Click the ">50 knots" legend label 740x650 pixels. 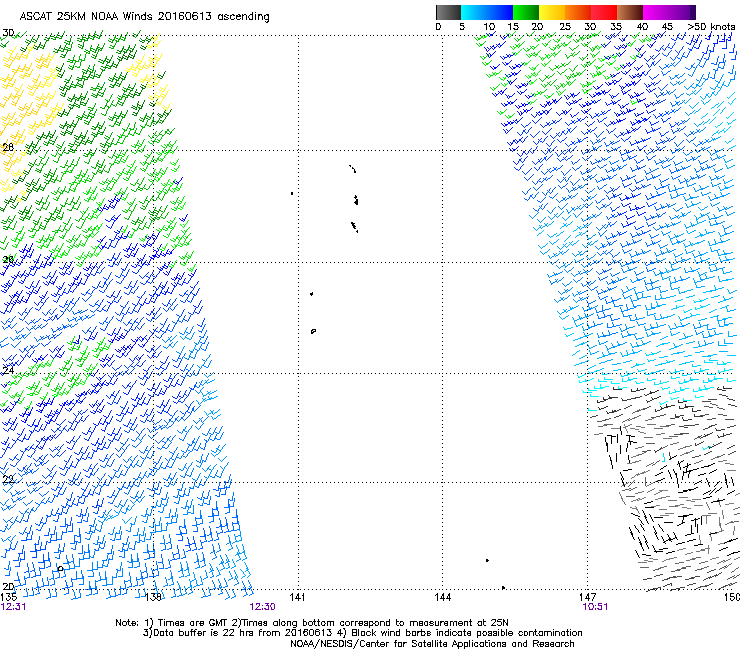tap(711, 27)
